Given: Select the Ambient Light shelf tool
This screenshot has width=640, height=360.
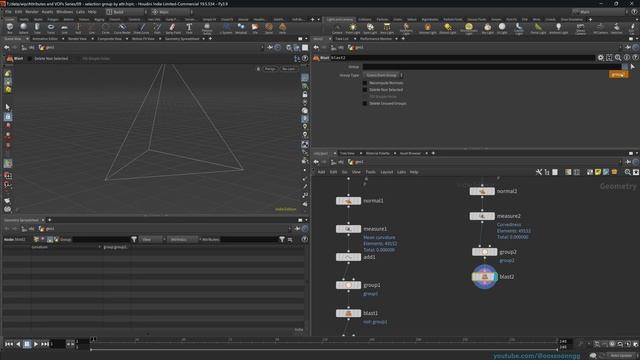Looking at the screenshot, I should tap(558, 28).
